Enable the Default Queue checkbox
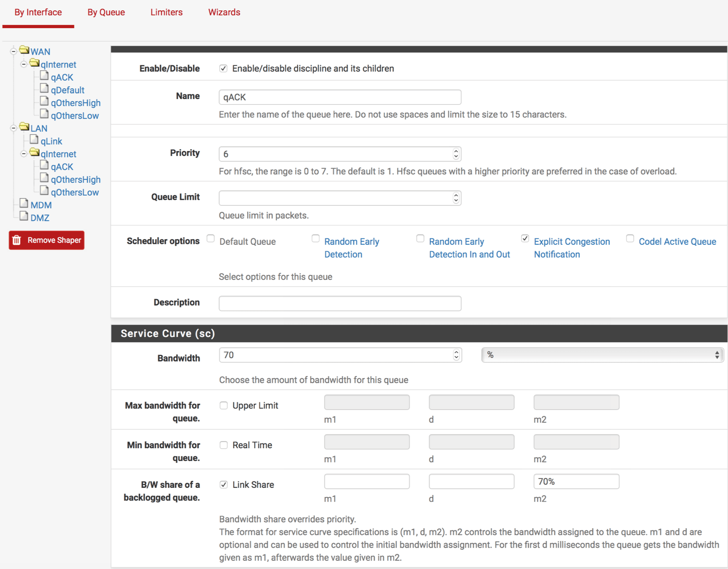This screenshot has width=728, height=569. (x=211, y=239)
